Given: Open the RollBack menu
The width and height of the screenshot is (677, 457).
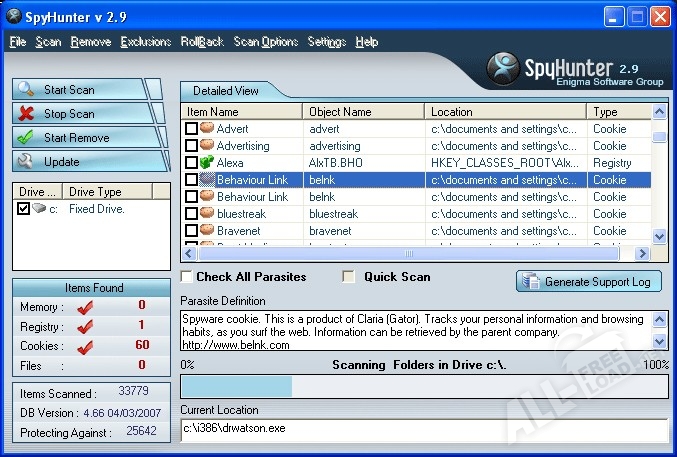Looking at the screenshot, I should point(202,42).
